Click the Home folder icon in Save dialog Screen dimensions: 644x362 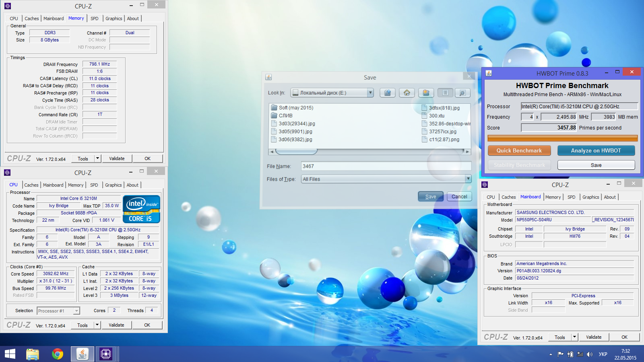[407, 93]
